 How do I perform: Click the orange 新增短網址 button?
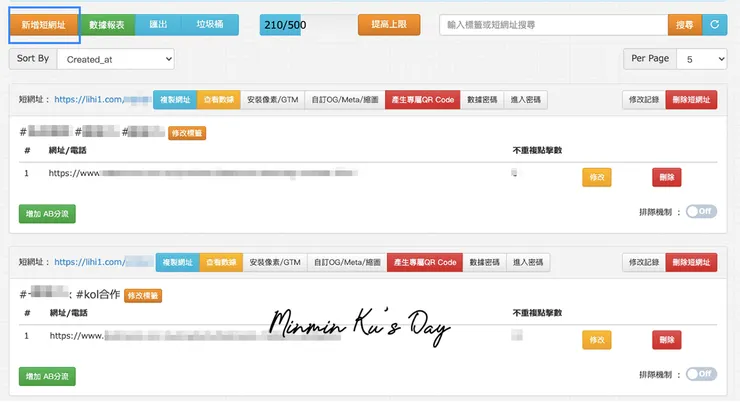(x=43, y=25)
